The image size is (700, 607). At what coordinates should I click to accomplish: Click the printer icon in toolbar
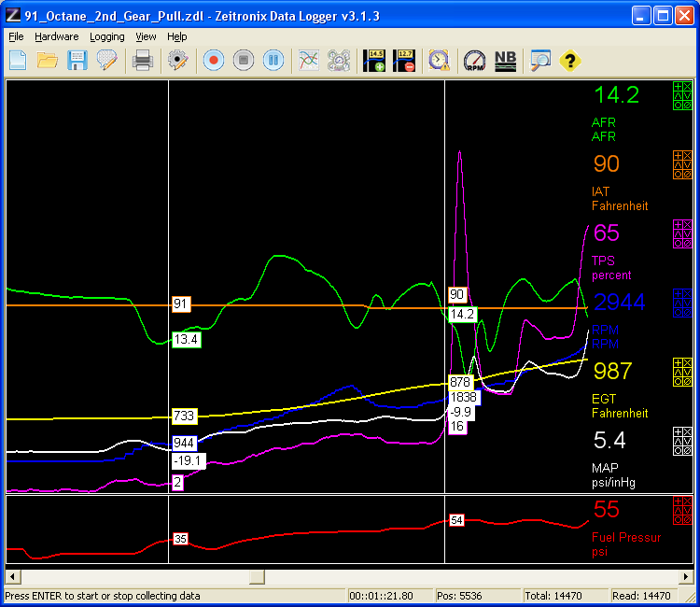click(x=143, y=61)
